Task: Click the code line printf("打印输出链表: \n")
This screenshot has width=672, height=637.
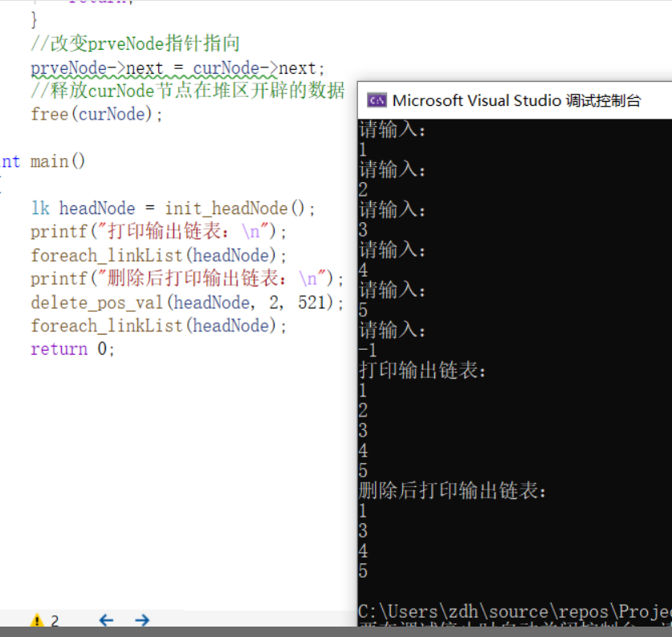Action: pyautogui.click(x=159, y=232)
